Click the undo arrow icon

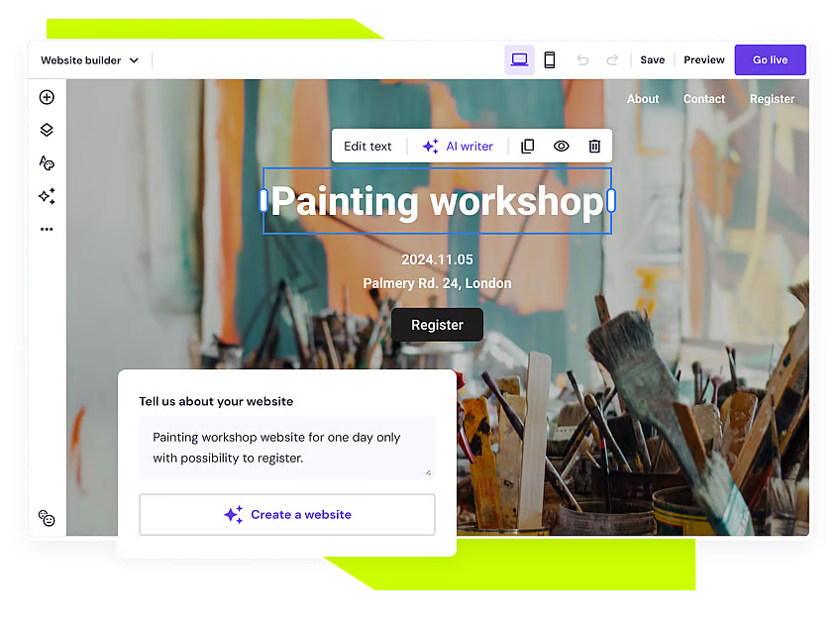pos(582,59)
